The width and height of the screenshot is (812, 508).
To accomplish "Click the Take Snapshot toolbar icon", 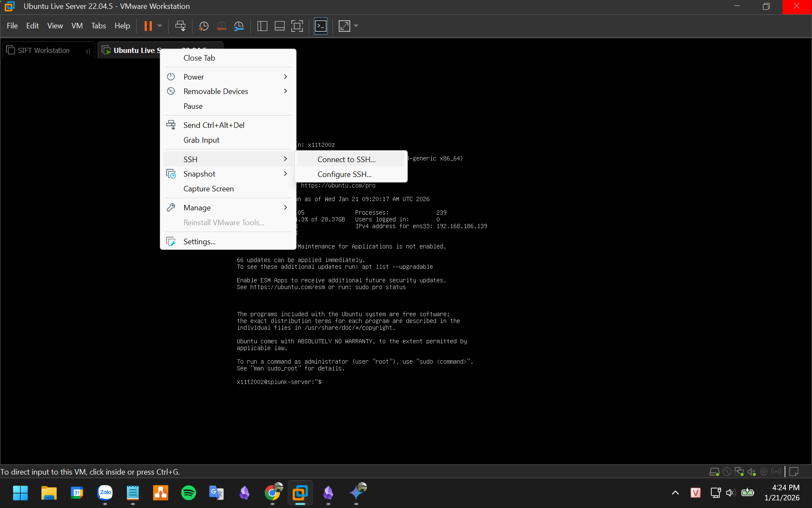I will [203, 26].
